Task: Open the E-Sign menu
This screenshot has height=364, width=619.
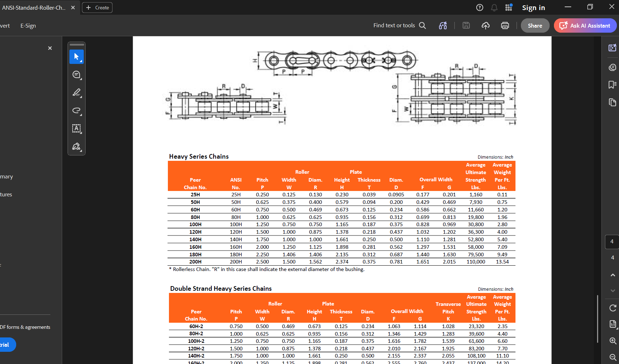Action: pos(28,26)
